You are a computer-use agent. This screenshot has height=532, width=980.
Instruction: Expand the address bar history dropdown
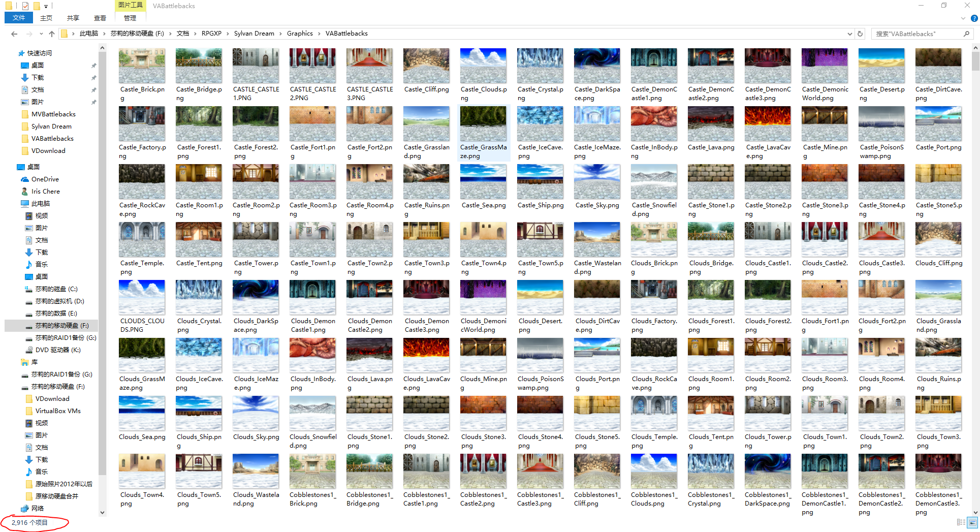point(850,34)
